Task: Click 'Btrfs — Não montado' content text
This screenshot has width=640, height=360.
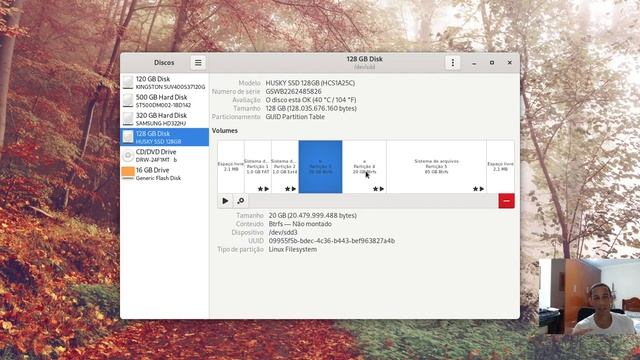Action: (x=300, y=224)
